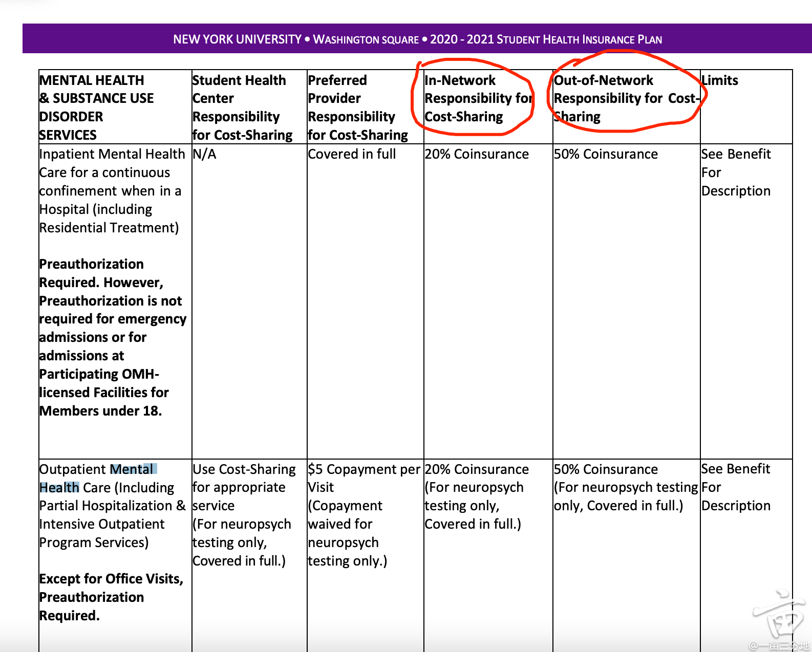Screen dimensions: 812x652
Task: Click the "Inpatient Mental Health Care" description paragraph
Action: [112, 191]
